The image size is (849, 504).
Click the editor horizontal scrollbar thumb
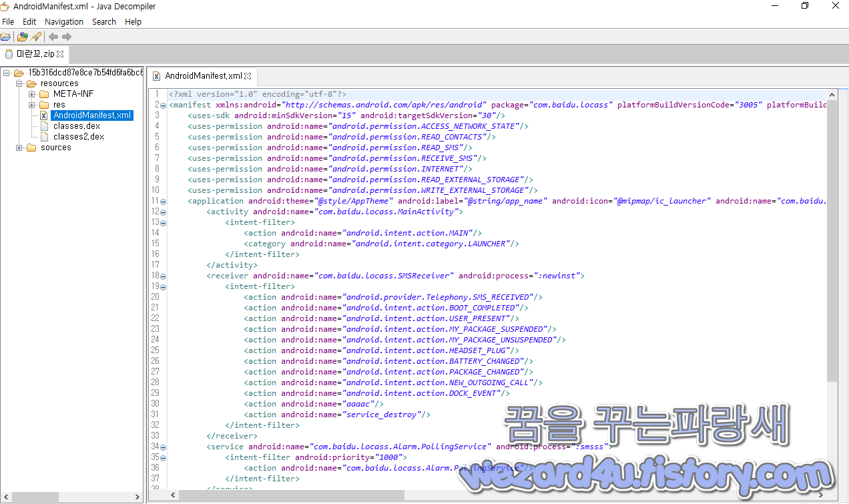click(292, 495)
